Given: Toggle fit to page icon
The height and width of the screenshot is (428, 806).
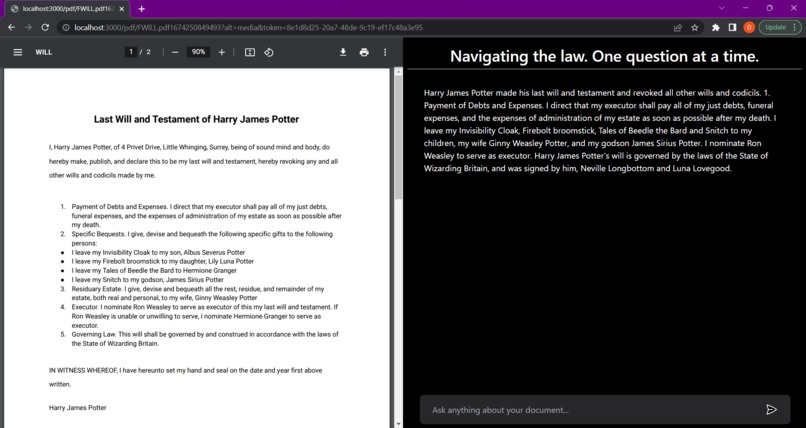Looking at the screenshot, I should 250,52.
